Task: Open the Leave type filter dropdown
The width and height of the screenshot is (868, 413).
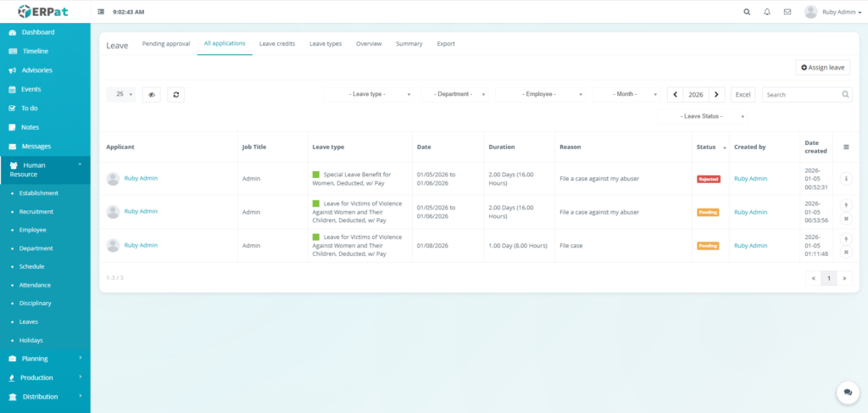Action: point(369,95)
